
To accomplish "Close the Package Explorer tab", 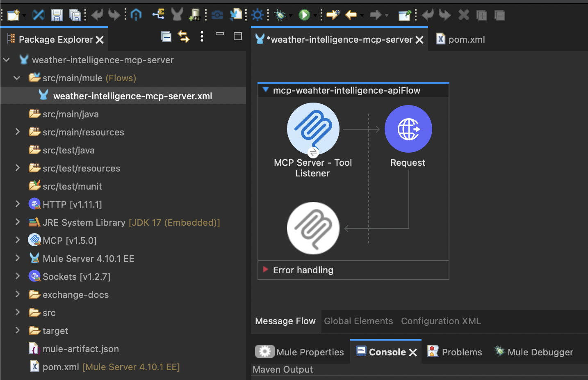I will tap(100, 40).
